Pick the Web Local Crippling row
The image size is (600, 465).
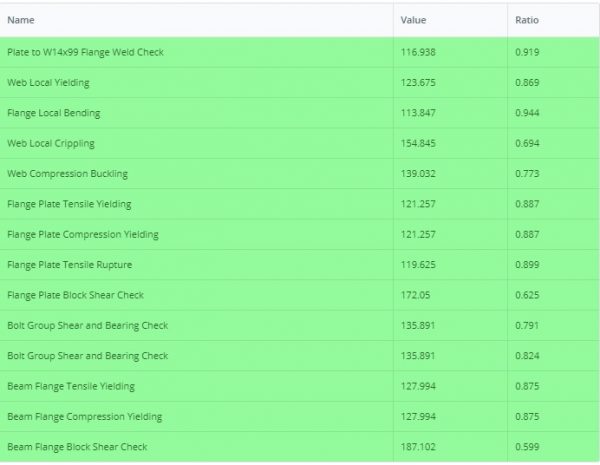coord(49,143)
